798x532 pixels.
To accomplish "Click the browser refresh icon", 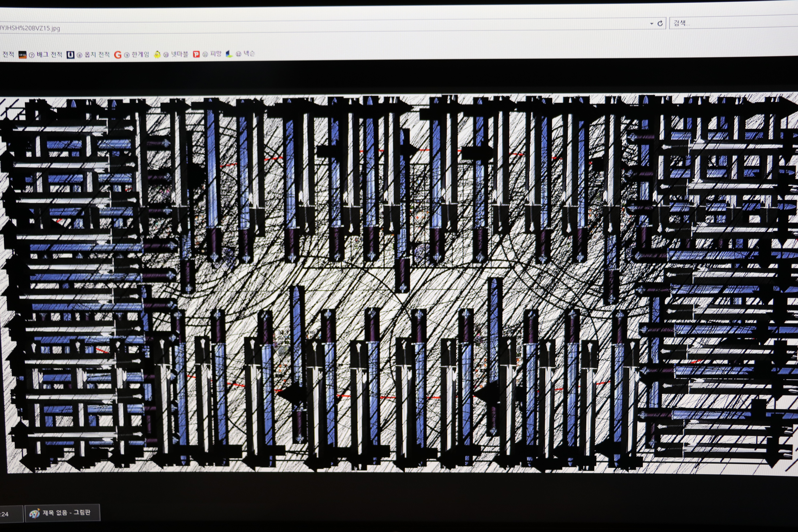I will [x=660, y=23].
